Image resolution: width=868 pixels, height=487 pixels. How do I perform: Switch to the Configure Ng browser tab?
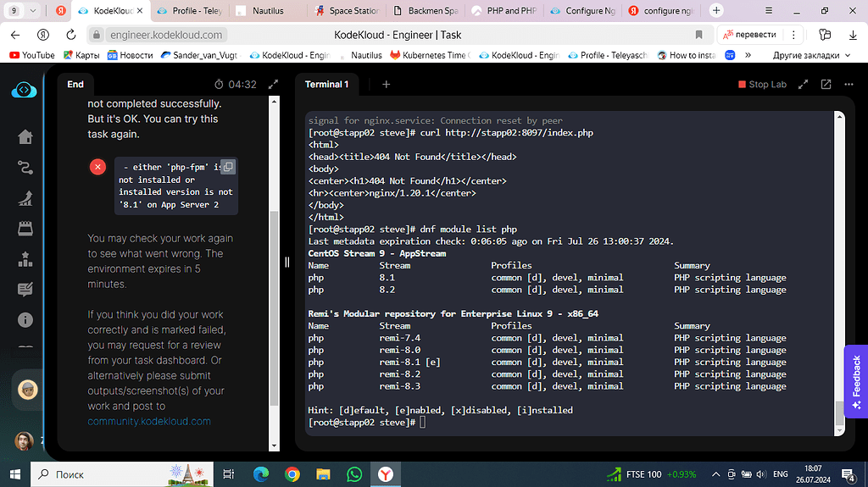pyautogui.click(x=582, y=10)
